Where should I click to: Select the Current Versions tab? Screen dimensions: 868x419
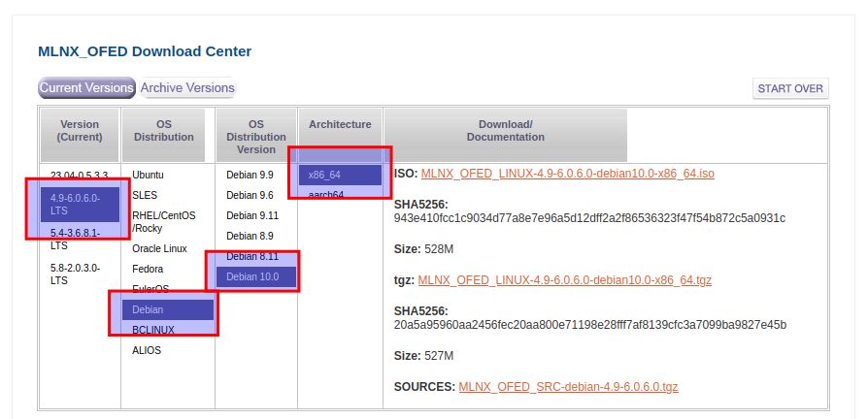tap(86, 88)
